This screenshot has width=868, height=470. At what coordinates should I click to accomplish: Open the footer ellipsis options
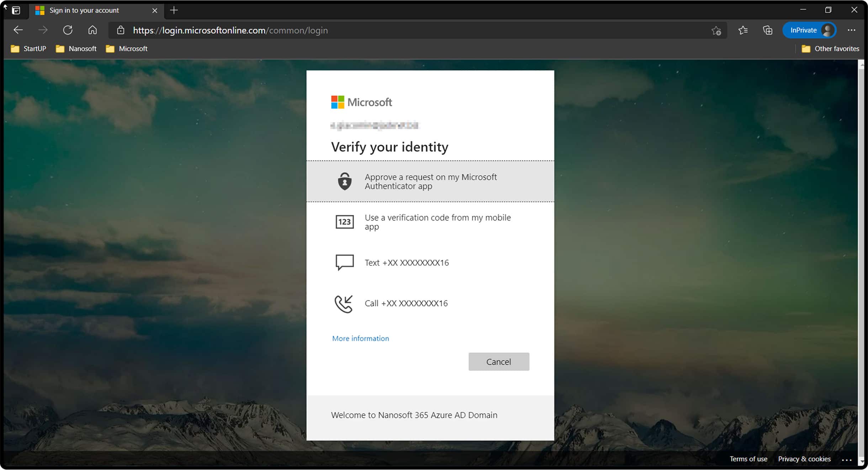pos(847,460)
